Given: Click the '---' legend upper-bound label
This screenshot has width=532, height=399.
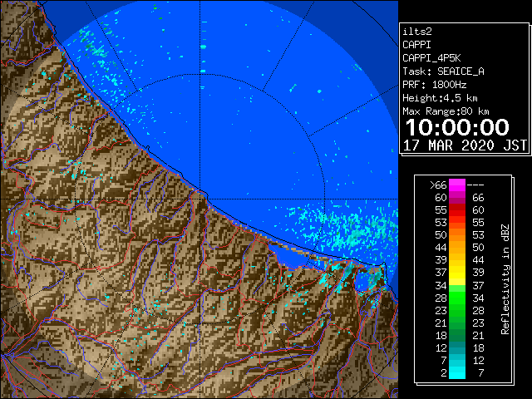Looking at the screenshot, I should point(475,185).
